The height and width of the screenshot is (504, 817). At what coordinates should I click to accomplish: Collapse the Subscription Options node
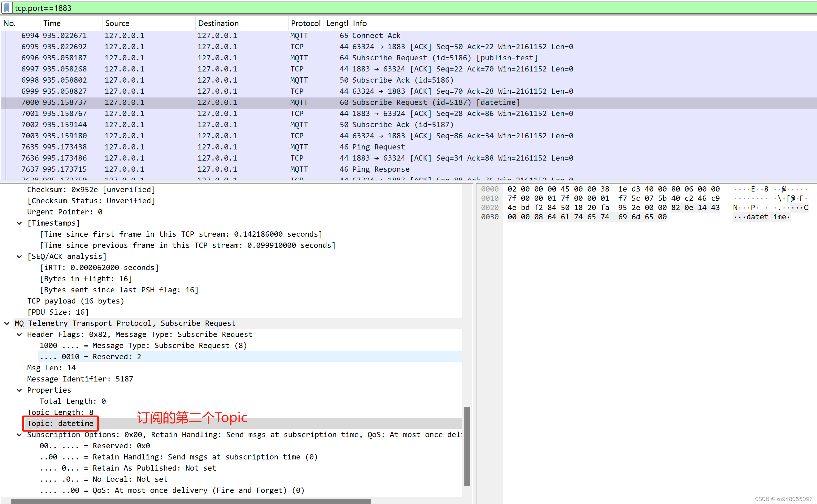19,435
